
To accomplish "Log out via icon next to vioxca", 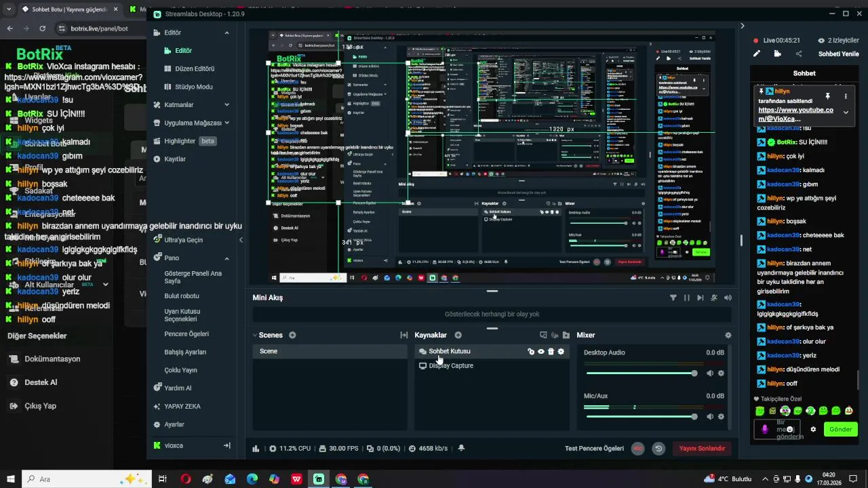I will 226,445.
